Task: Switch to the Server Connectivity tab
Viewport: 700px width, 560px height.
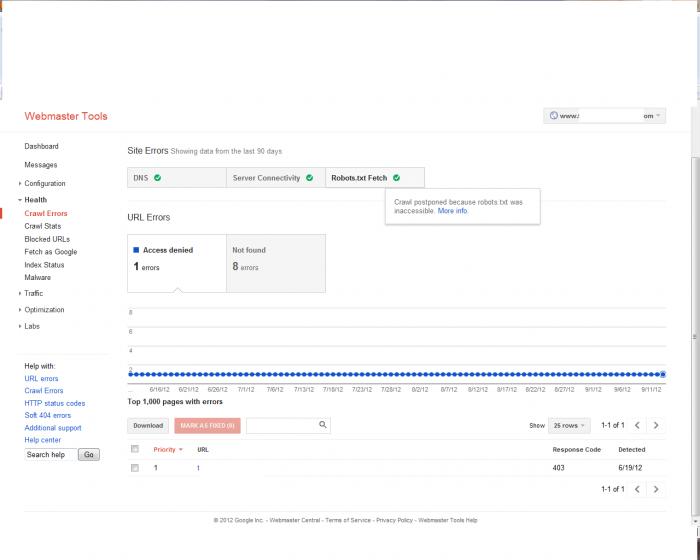Action: point(276,178)
